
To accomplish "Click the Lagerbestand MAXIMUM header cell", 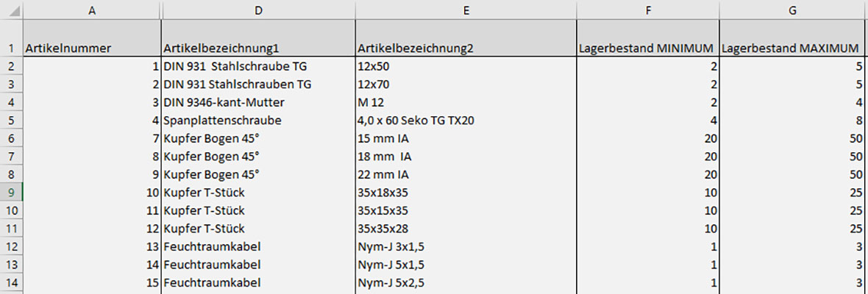I will tap(793, 49).
